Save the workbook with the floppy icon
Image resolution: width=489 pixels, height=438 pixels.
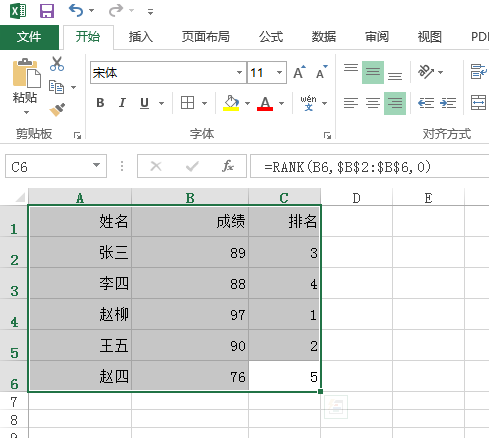coord(47,11)
